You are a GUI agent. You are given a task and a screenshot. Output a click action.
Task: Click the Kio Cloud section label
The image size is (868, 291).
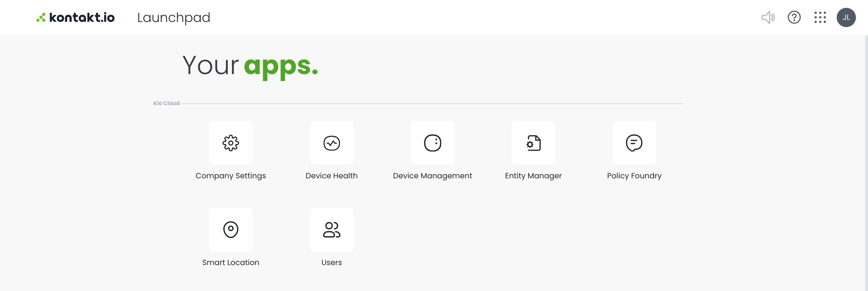coord(166,103)
